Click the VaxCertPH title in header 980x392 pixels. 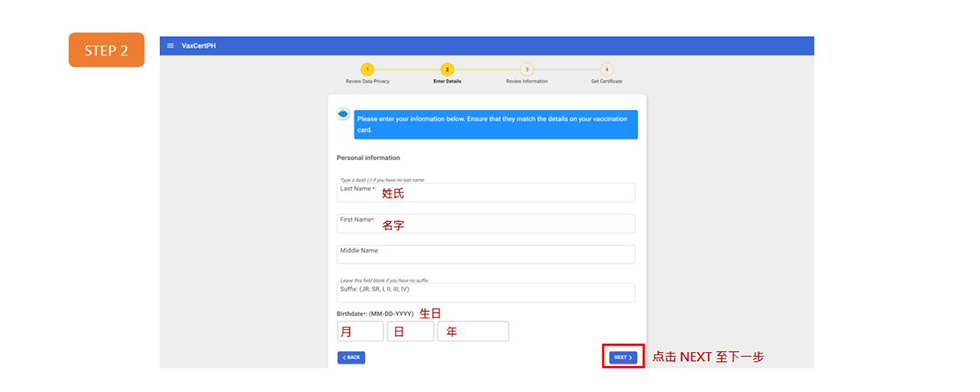coord(198,46)
